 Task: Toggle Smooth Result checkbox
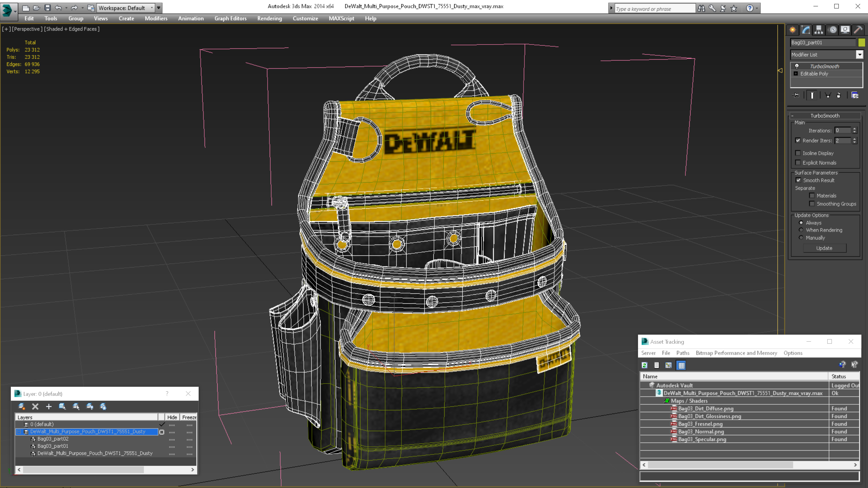[798, 180]
